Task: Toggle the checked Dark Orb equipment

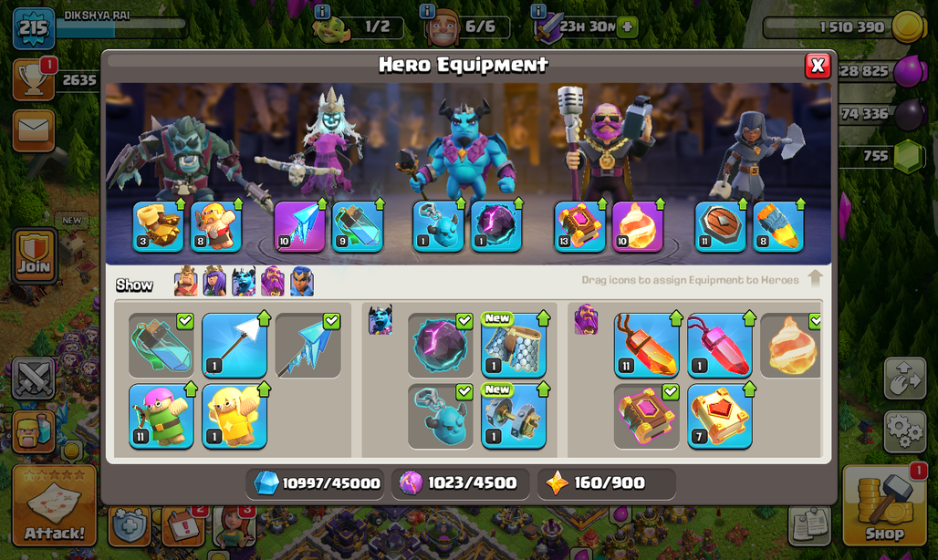Action: 441,345
